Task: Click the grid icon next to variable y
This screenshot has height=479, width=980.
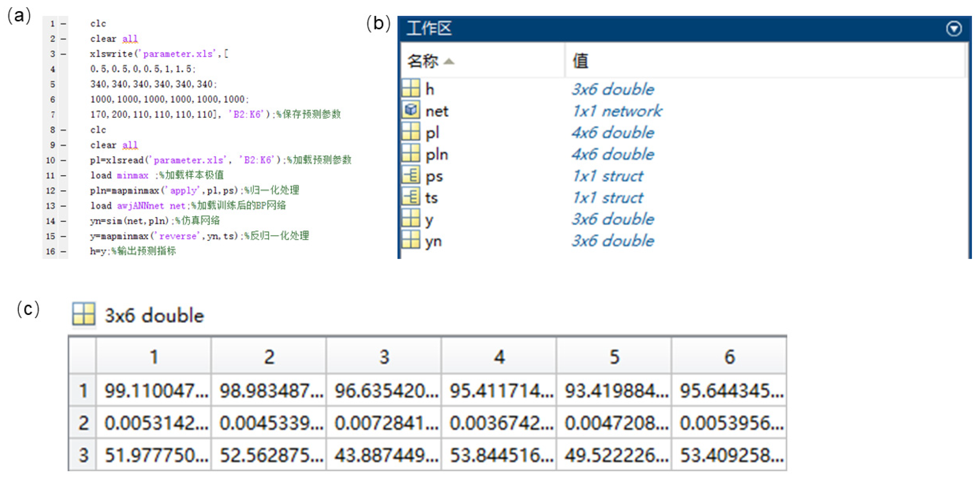Action: coord(411,218)
